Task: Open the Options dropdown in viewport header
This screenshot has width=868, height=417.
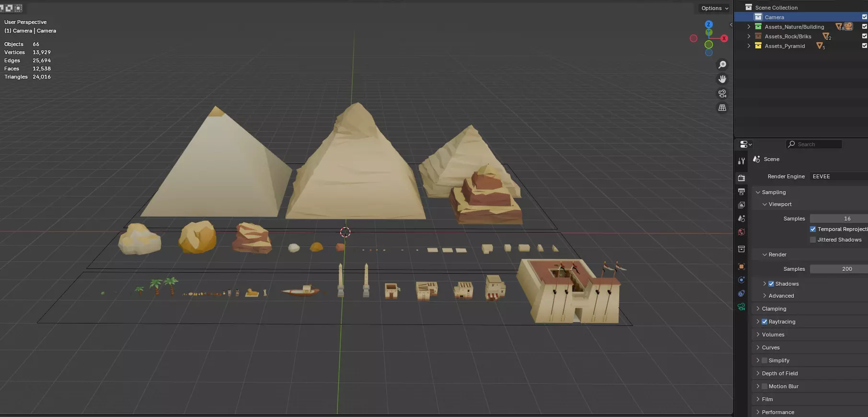Action: (714, 8)
